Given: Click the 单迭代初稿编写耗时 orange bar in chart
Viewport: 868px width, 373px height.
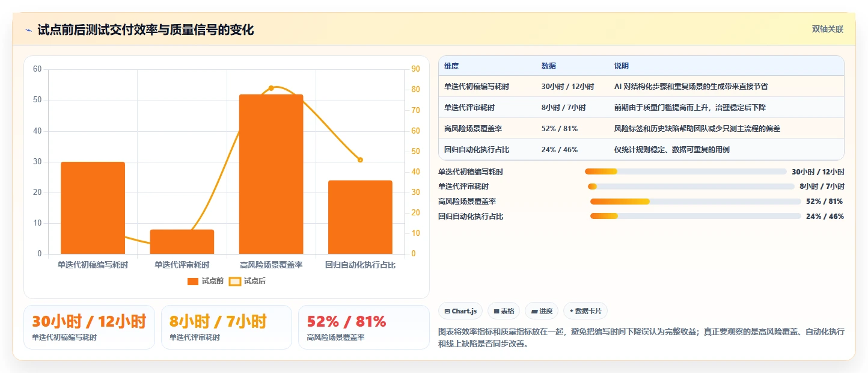Looking at the screenshot, I should 93,208.
